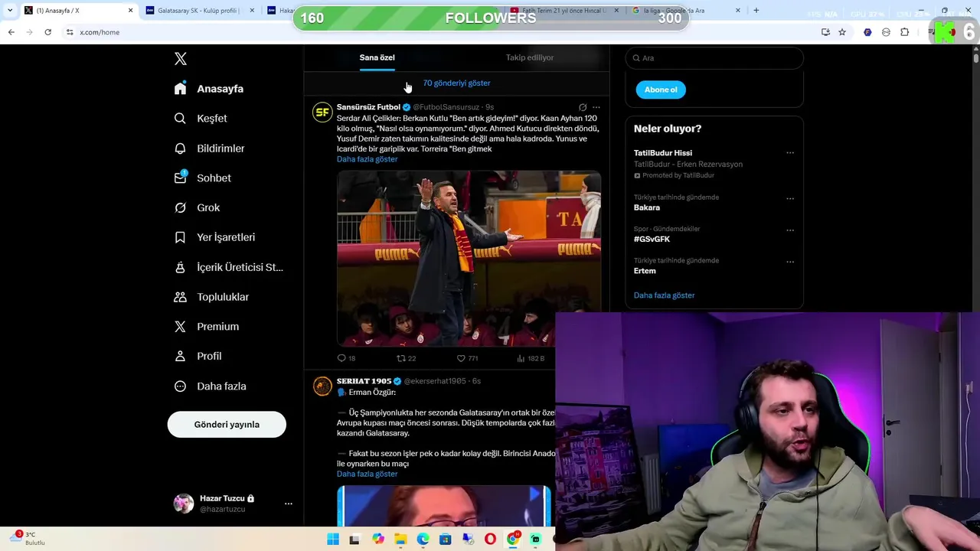Open Daha fazla menu in the sidebar
980x551 pixels.
point(210,386)
